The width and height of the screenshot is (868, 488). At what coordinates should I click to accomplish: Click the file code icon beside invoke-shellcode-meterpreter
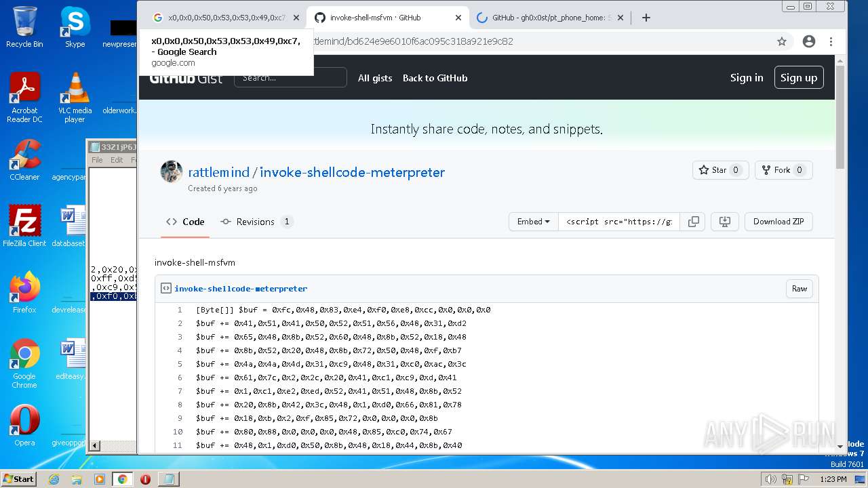point(165,288)
